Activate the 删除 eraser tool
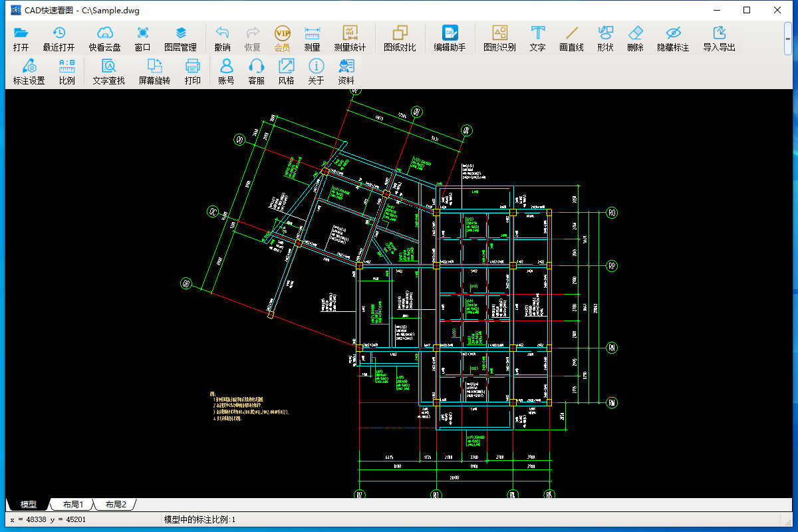This screenshot has height=532, width=798. click(636, 39)
